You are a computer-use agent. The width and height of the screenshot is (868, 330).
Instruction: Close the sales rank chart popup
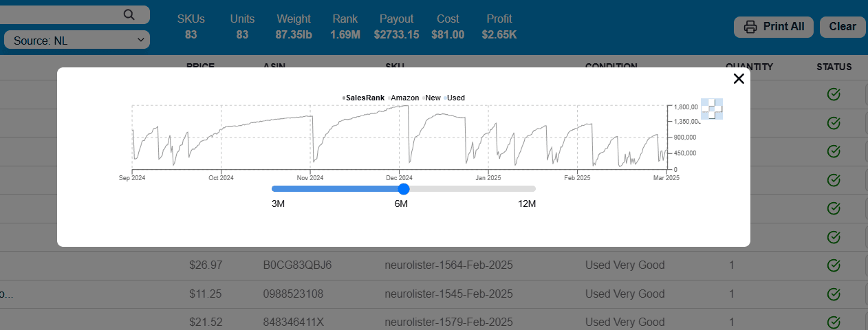click(x=739, y=79)
